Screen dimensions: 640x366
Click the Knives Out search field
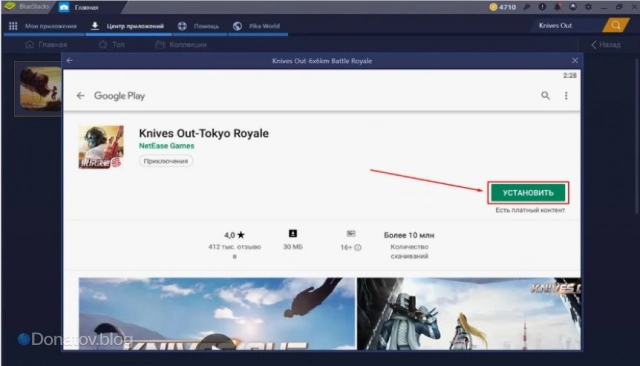click(x=567, y=25)
